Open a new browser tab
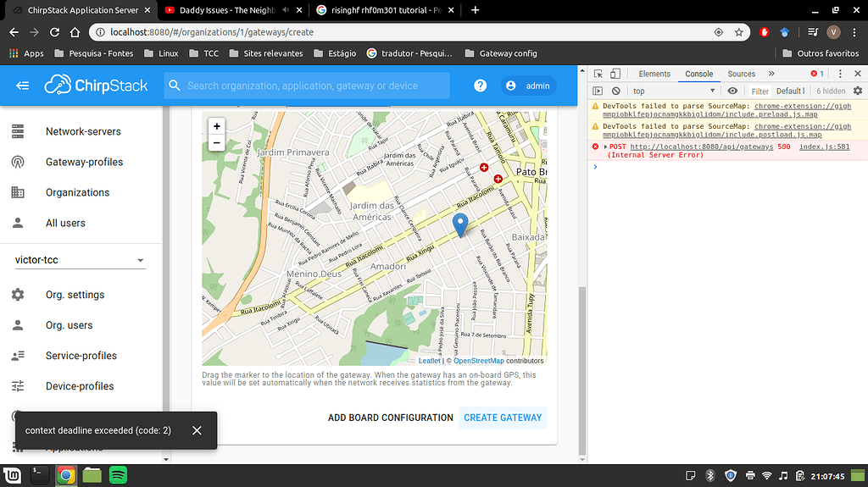This screenshot has height=487, width=868. point(475,10)
